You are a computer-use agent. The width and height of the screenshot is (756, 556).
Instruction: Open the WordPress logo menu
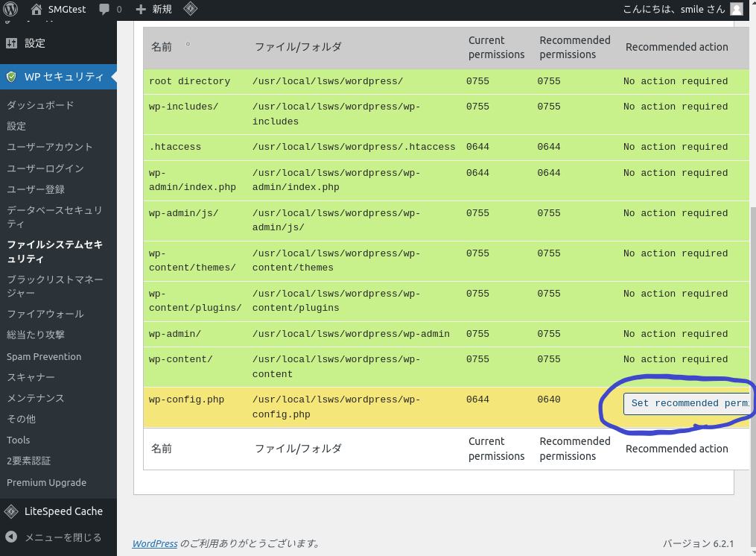point(10,9)
